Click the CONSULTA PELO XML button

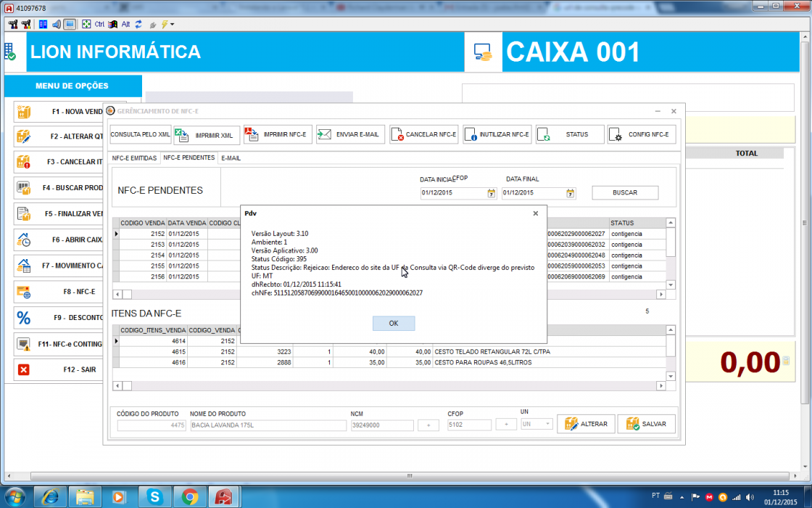[x=141, y=134]
